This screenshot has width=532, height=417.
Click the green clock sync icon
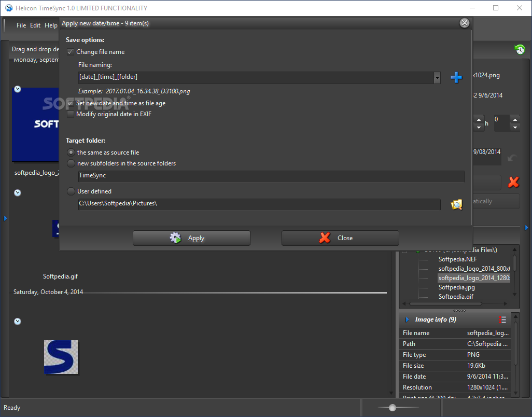(x=520, y=50)
